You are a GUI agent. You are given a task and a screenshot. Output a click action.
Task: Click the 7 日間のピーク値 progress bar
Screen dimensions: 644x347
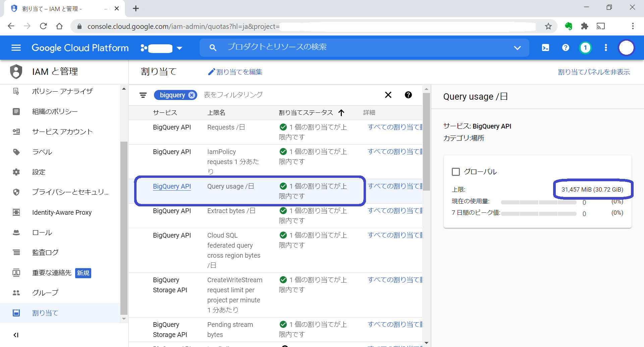pos(539,214)
